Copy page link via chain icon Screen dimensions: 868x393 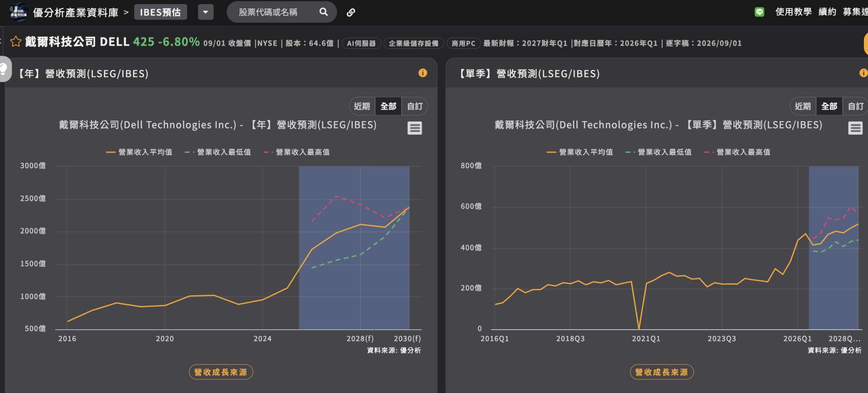pos(351,12)
